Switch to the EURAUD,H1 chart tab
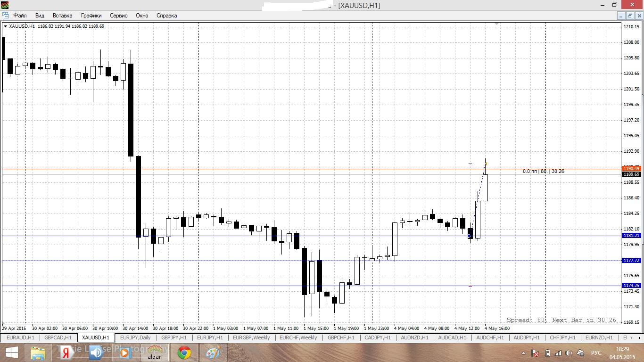 click(20, 338)
